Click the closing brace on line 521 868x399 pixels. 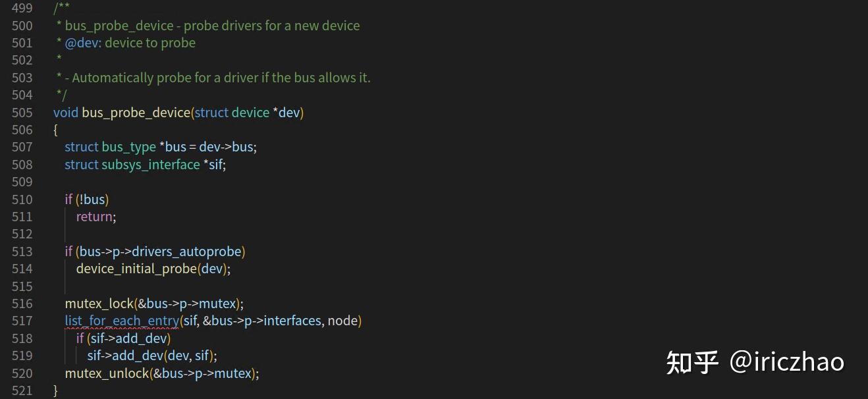56,390
